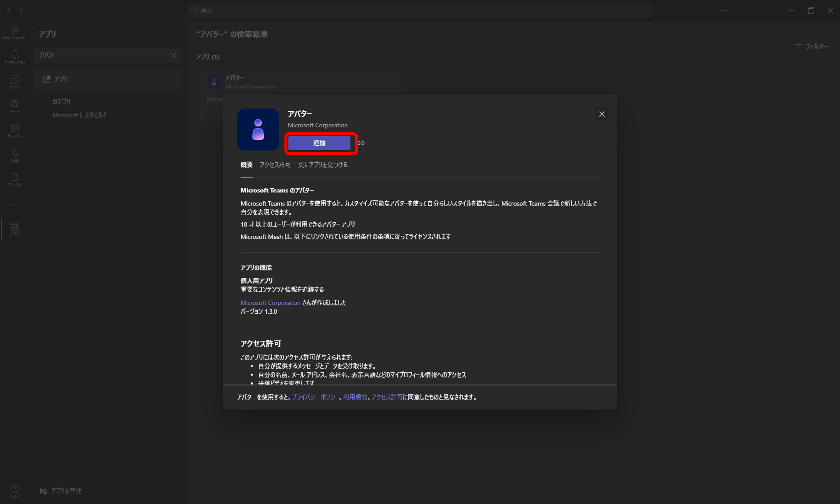The width and height of the screenshot is (840, 504).
Task: Open the Calls (通話) sidebar icon
Action: (15, 155)
